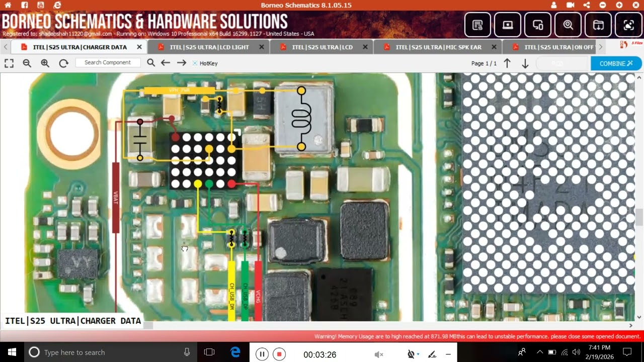Open the Facebook icon in title bar

pos(24,5)
